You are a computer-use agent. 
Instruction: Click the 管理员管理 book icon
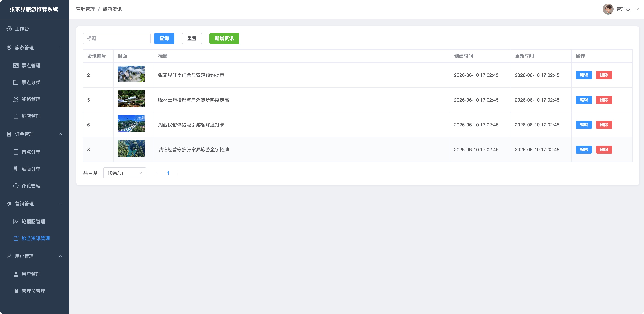[16, 291]
